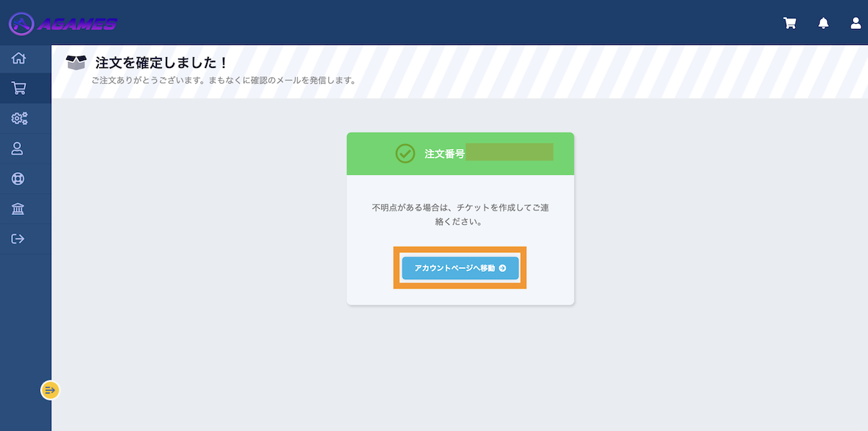
Task: Open the settings gear icon in the sidebar
Action: [x=17, y=118]
